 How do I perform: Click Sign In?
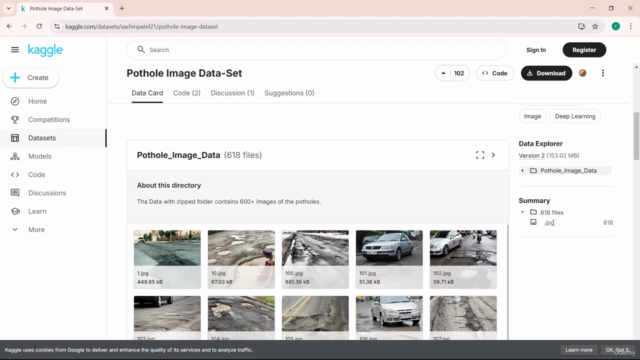click(536, 50)
